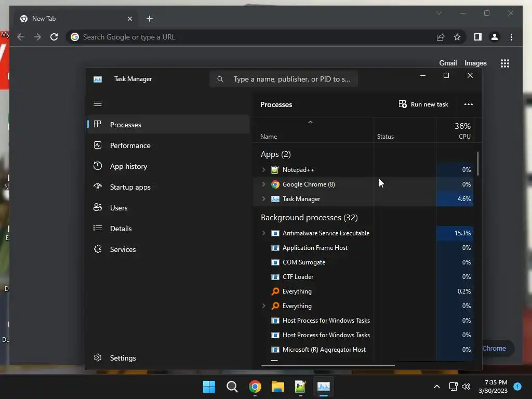Screen dimensions: 532x399
Task: Open the Task Manager hamburger navigation menu
Action: coord(98,103)
